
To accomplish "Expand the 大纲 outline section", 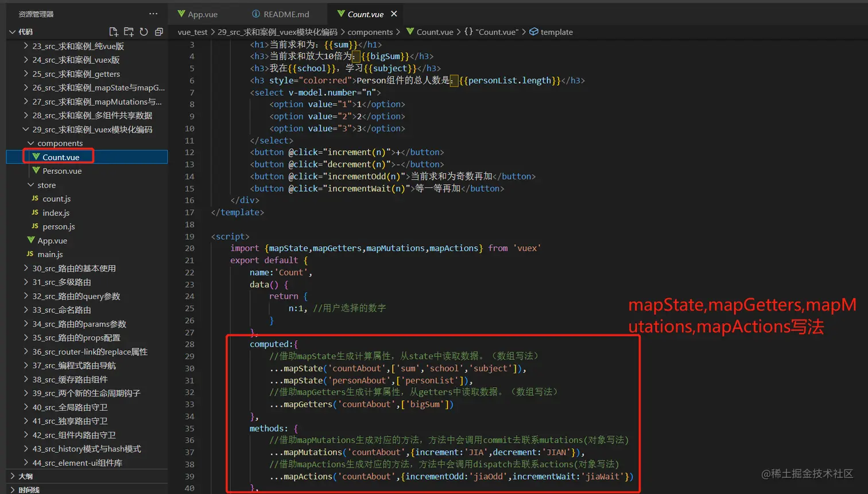I will tap(12, 476).
